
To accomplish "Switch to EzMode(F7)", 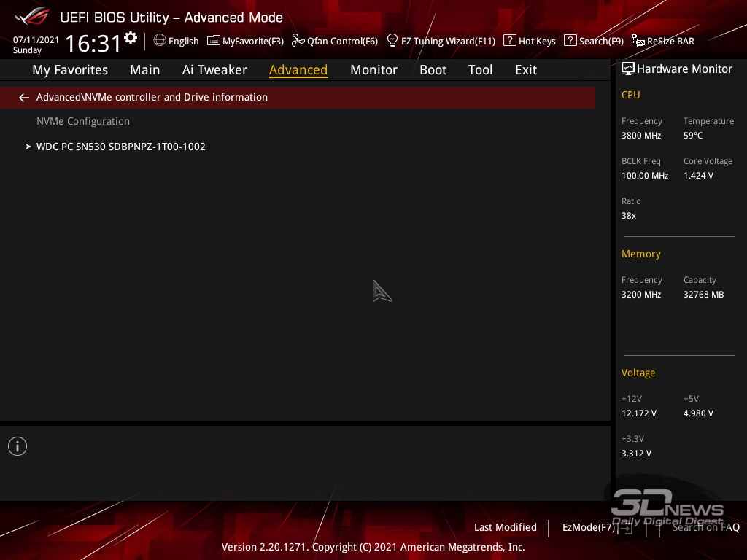I will tap(589, 527).
